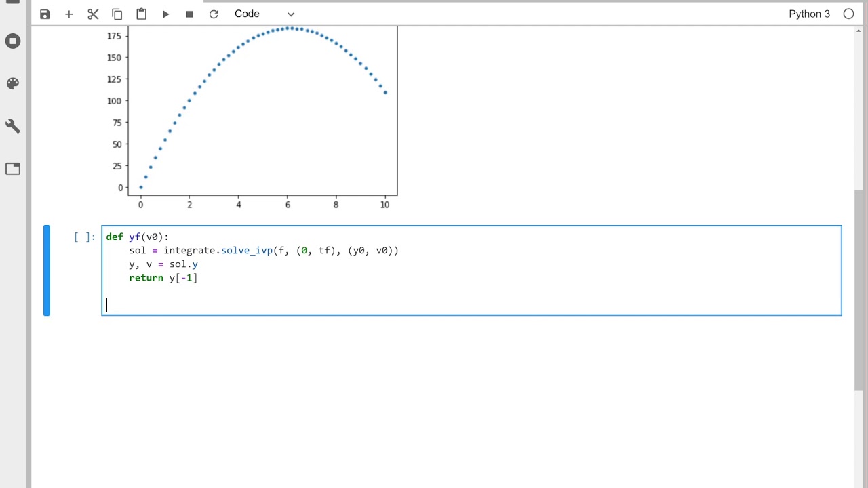Click the 'y, v = sol.y' code line
The image size is (868, 488).
pyautogui.click(x=163, y=264)
